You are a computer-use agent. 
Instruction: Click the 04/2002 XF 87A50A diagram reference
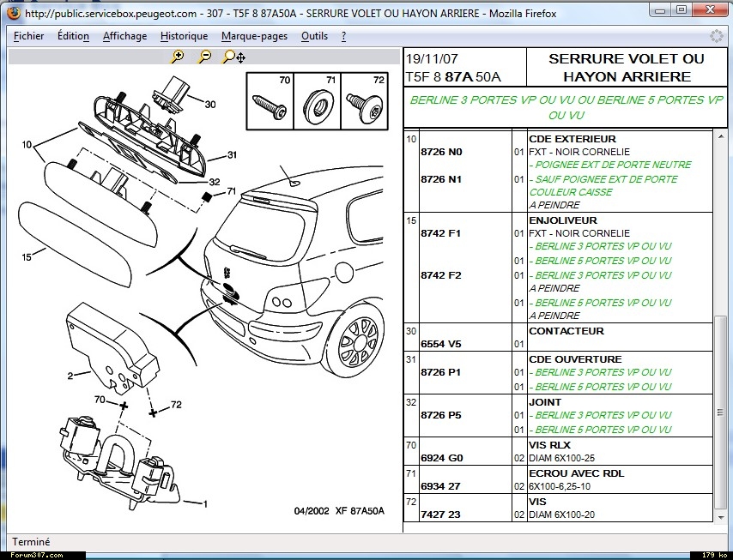(339, 511)
